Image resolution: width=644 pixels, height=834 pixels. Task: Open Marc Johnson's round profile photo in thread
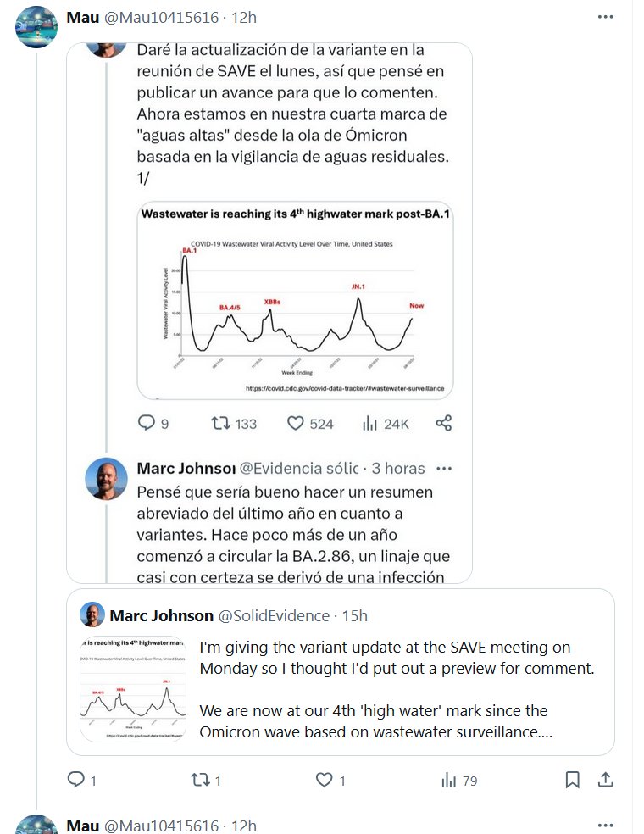[107, 479]
